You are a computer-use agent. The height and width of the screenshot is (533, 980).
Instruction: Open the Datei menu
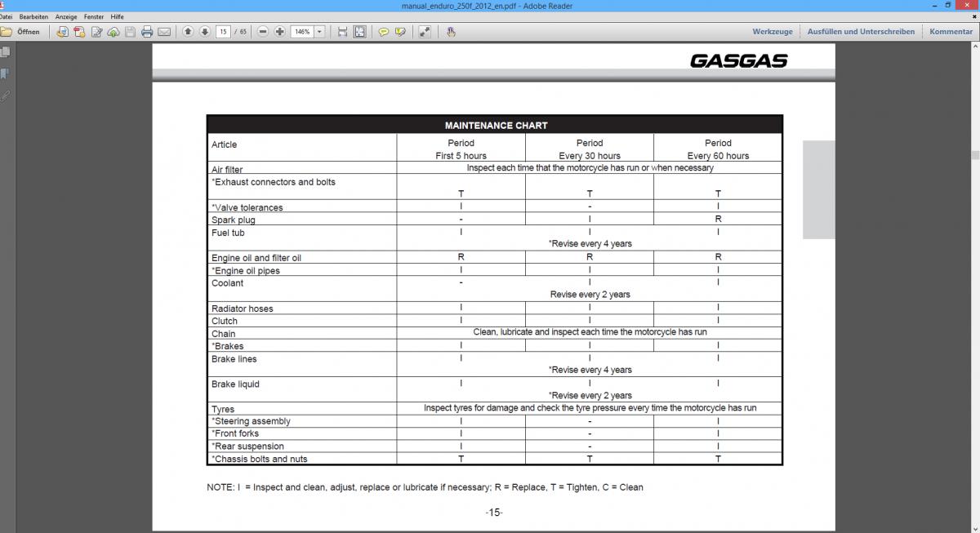coord(6,16)
